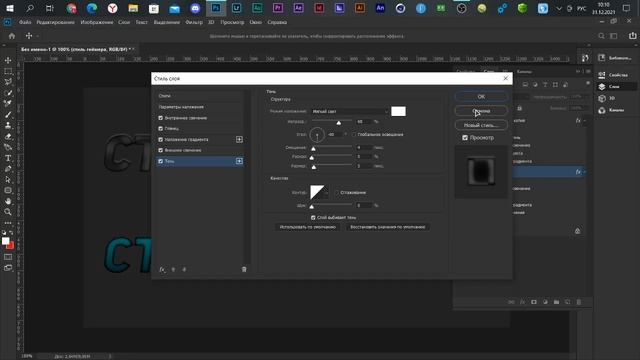Screen dimensions: 640x360
Task: Select the Clone Stamp tool
Action: (8, 125)
